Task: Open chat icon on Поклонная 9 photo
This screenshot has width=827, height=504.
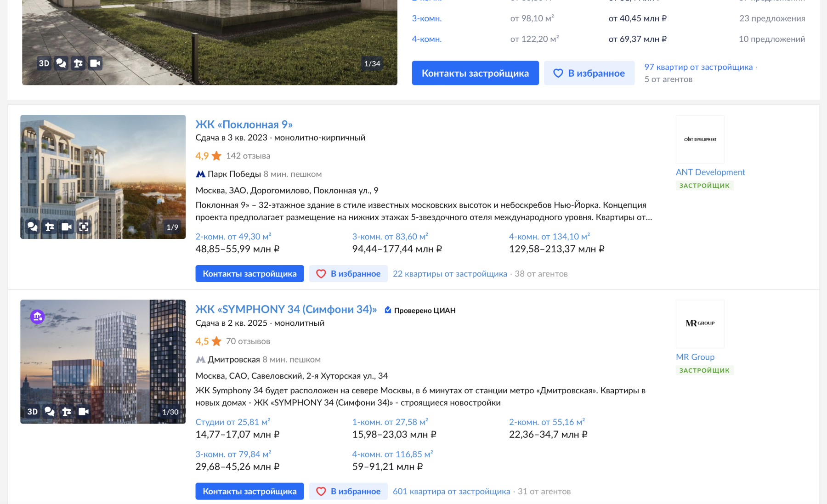Action: click(x=32, y=227)
